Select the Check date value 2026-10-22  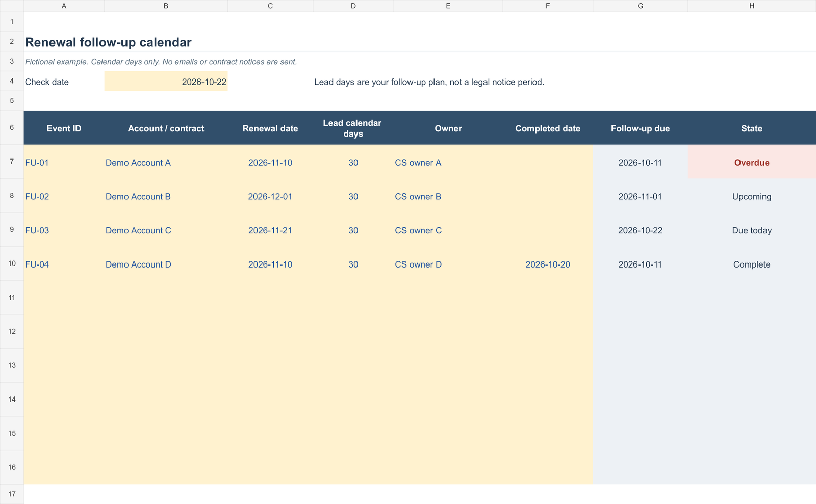coord(166,82)
